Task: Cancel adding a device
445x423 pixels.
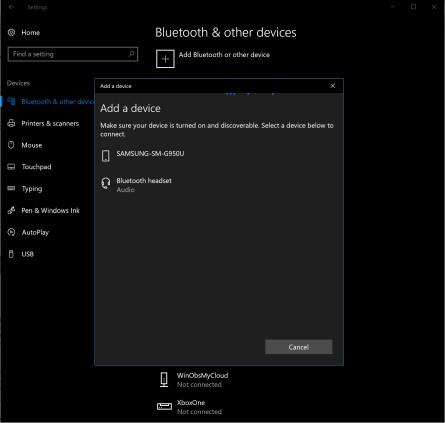Action: [299, 347]
